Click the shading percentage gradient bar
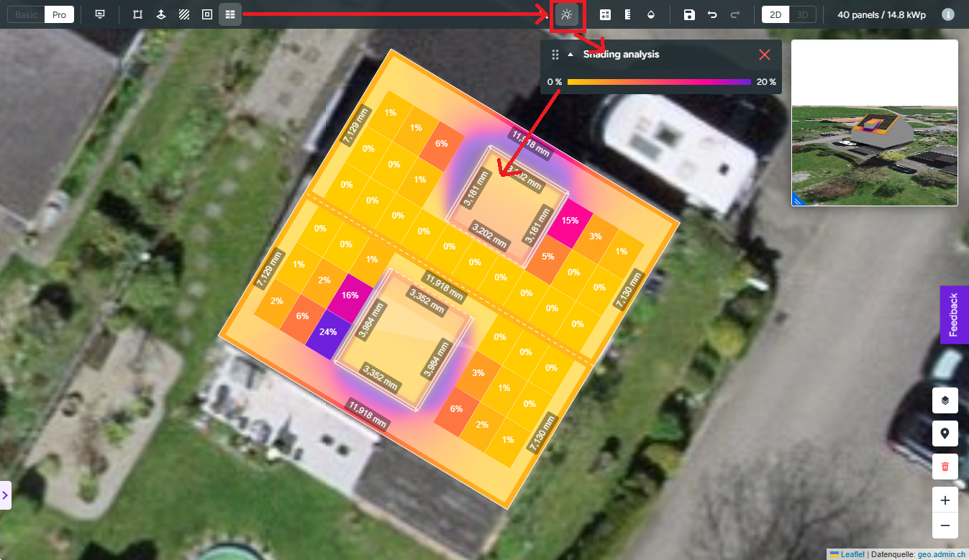 pos(659,82)
